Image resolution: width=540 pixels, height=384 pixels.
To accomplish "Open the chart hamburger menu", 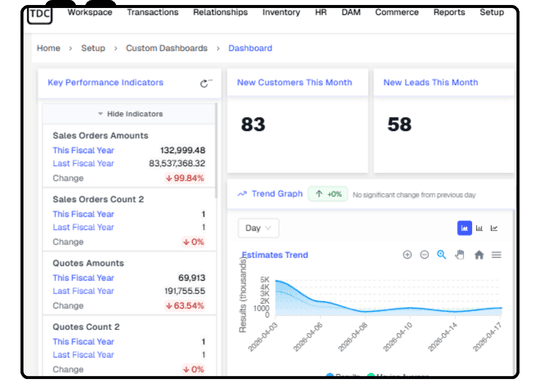I will coord(496,255).
